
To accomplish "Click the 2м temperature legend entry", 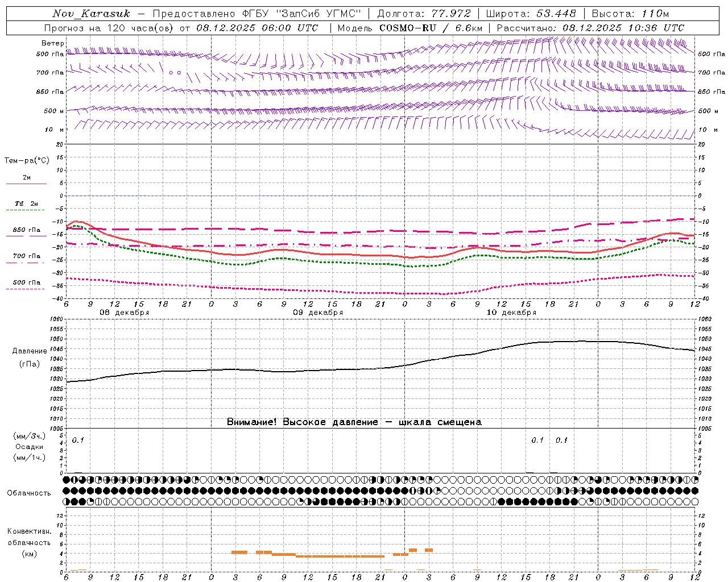I will [x=27, y=177].
